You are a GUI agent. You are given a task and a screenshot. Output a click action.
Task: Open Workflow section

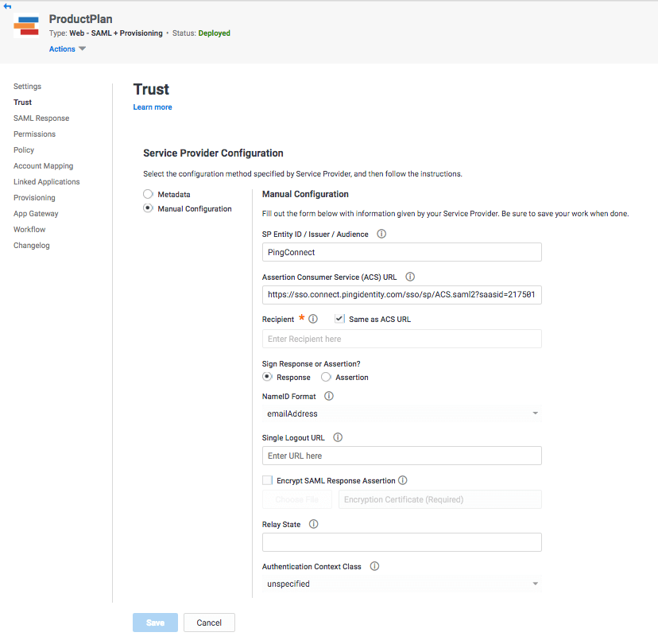[x=29, y=229]
